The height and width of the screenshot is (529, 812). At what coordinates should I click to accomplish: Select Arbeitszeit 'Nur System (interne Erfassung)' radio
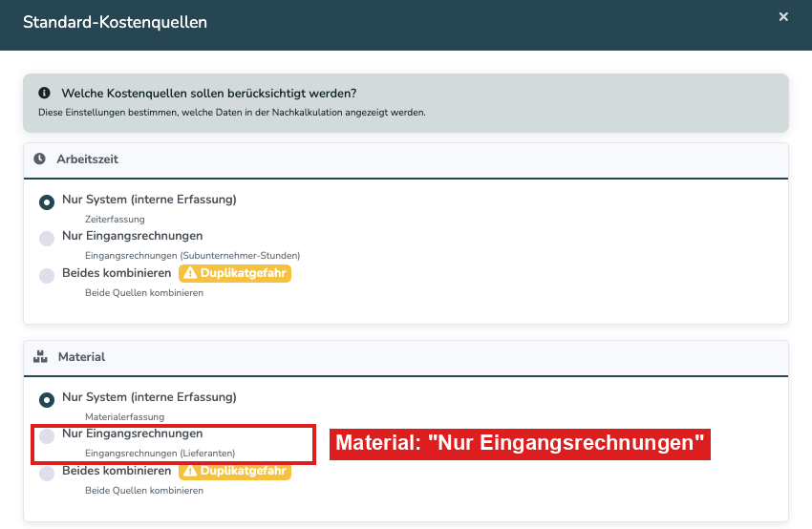click(x=47, y=201)
